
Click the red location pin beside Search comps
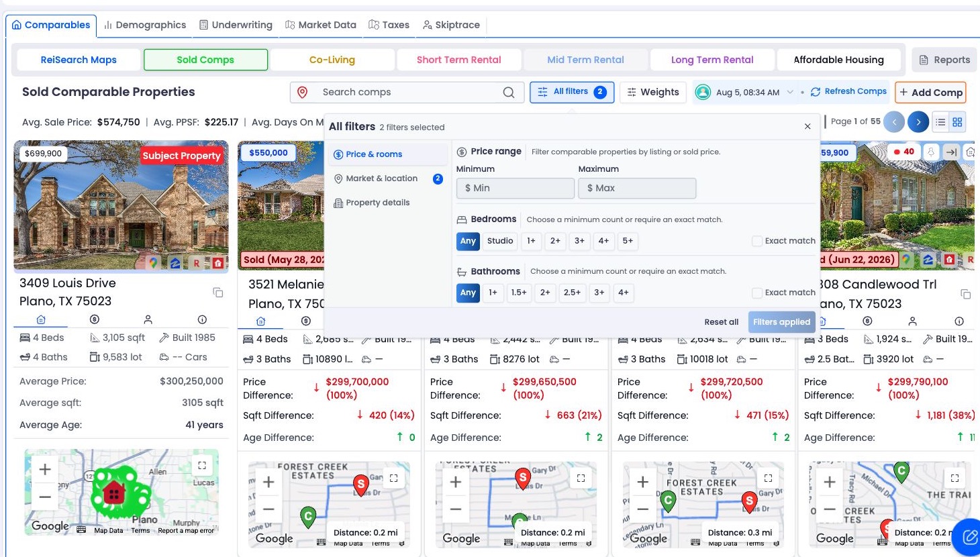[303, 93]
